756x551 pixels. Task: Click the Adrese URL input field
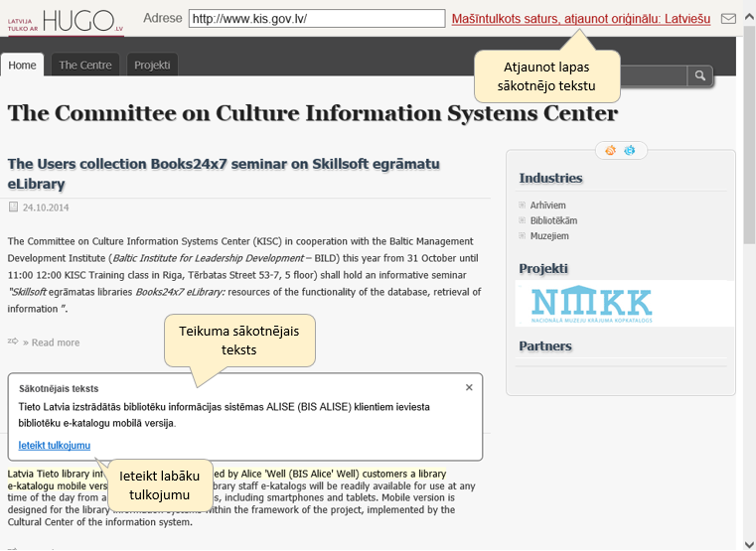coord(317,19)
